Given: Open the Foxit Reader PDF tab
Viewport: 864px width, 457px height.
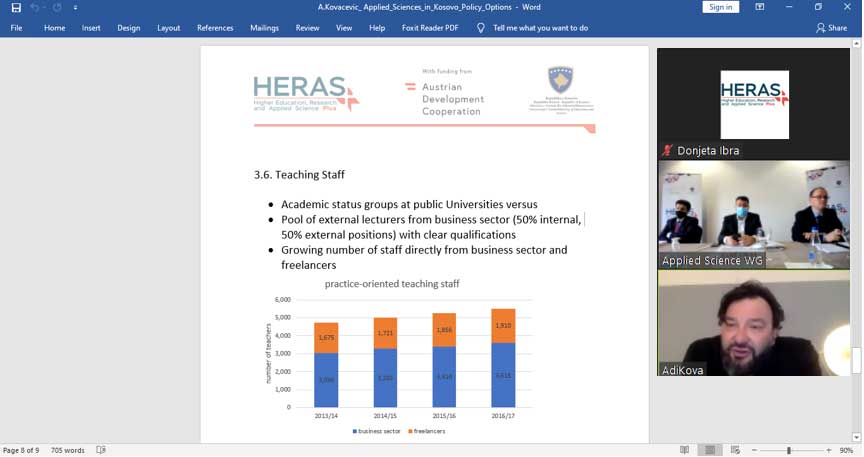Looking at the screenshot, I should 430,28.
